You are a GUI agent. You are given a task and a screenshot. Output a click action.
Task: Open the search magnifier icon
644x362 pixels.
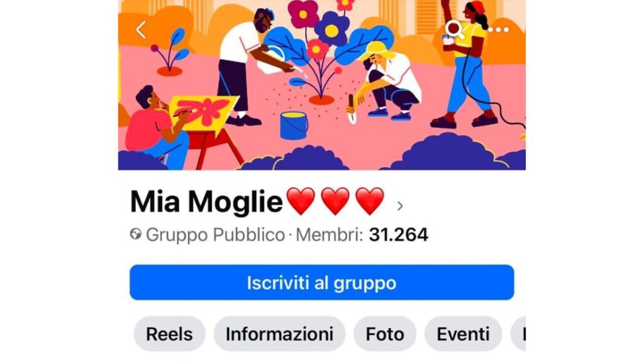(x=455, y=30)
